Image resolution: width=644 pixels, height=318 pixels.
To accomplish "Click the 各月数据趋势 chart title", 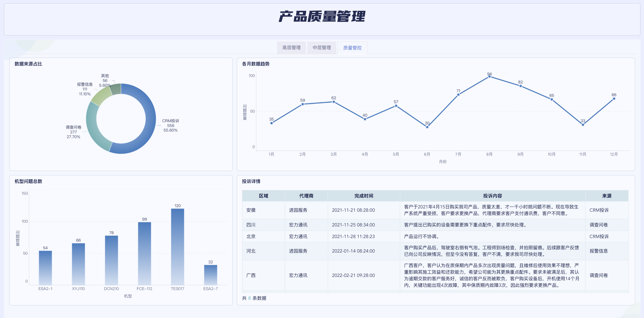I will pos(256,64).
